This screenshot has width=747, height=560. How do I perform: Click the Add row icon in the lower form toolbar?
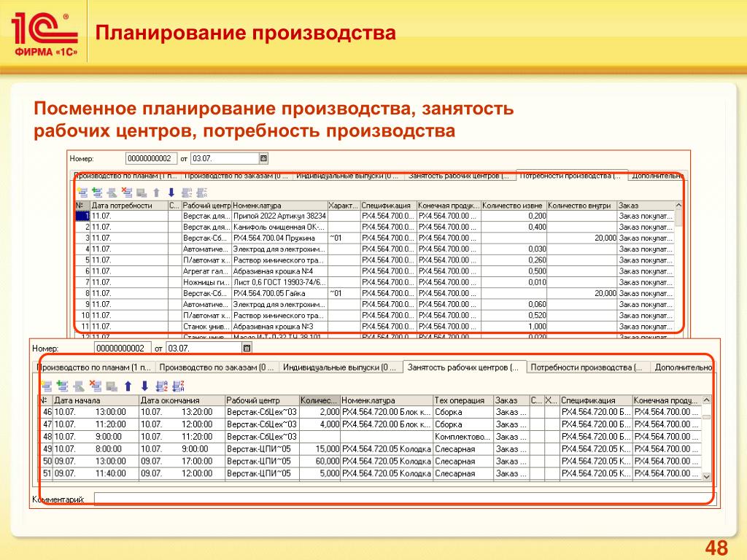47,386
